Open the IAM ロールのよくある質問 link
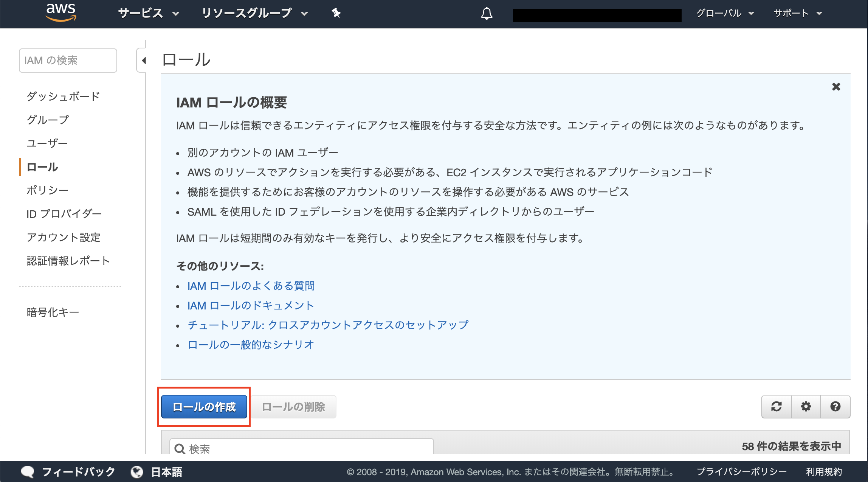Viewport: 868px width, 482px height. tap(252, 286)
